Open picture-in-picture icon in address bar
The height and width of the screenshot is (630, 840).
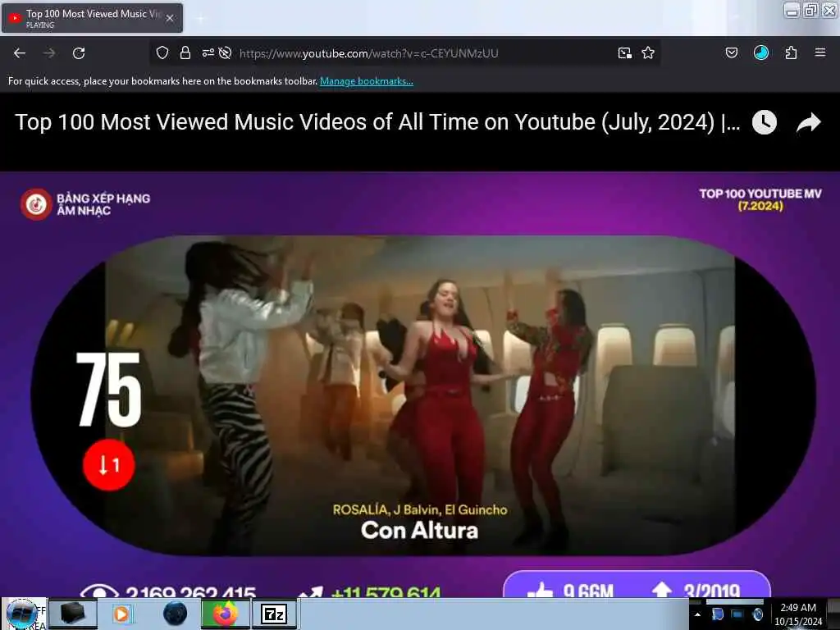click(624, 53)
